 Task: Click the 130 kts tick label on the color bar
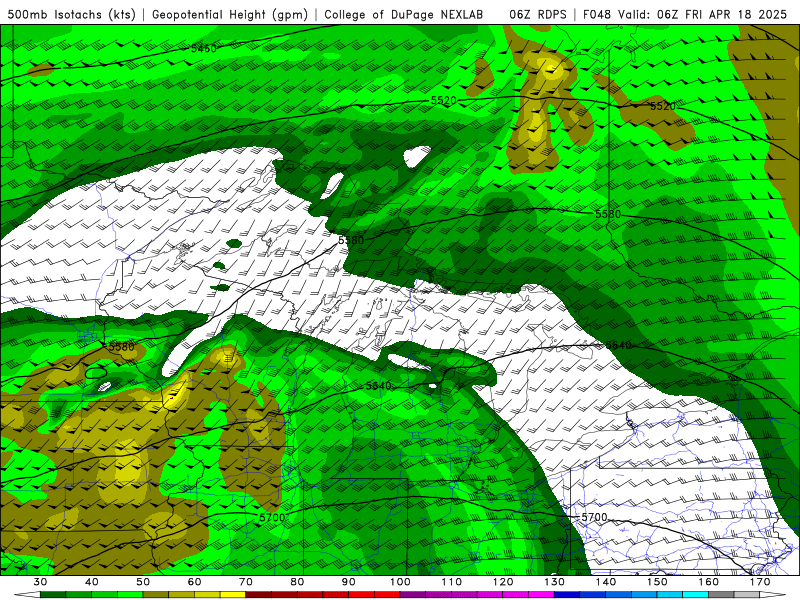tap(554, 582)
